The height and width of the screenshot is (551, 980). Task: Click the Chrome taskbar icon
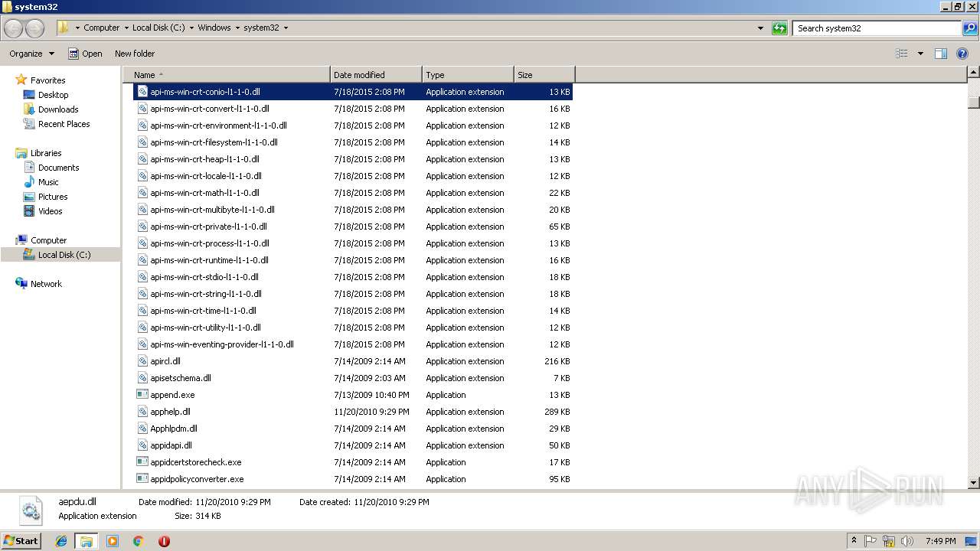[x=139, y=541]
